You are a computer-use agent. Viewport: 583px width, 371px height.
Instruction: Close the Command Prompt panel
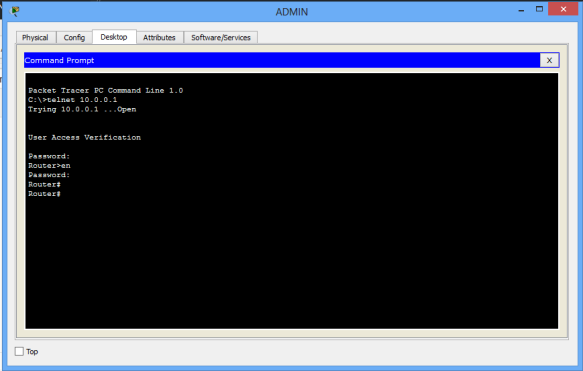coord(549,60)
